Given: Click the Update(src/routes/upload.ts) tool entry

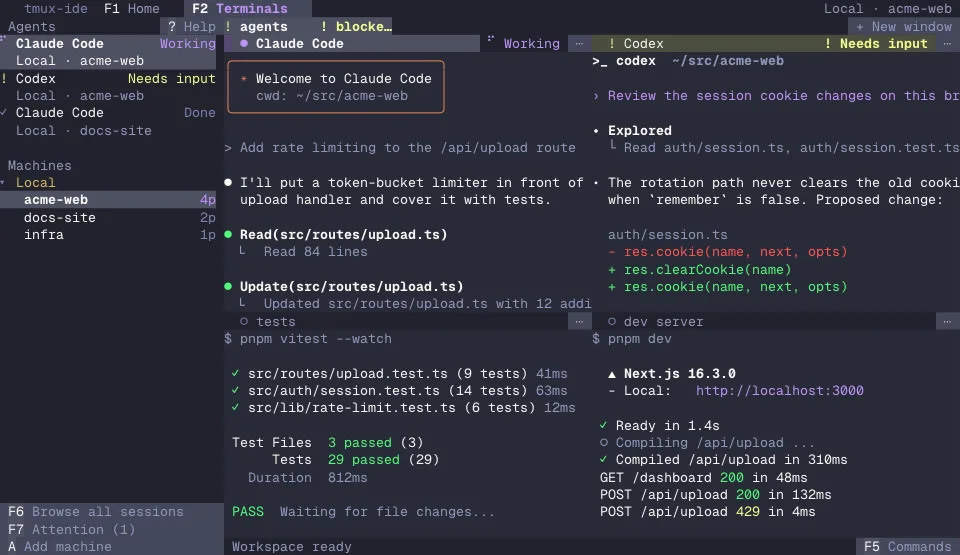Looking at the screenshot, I should [x=351, y=286].
